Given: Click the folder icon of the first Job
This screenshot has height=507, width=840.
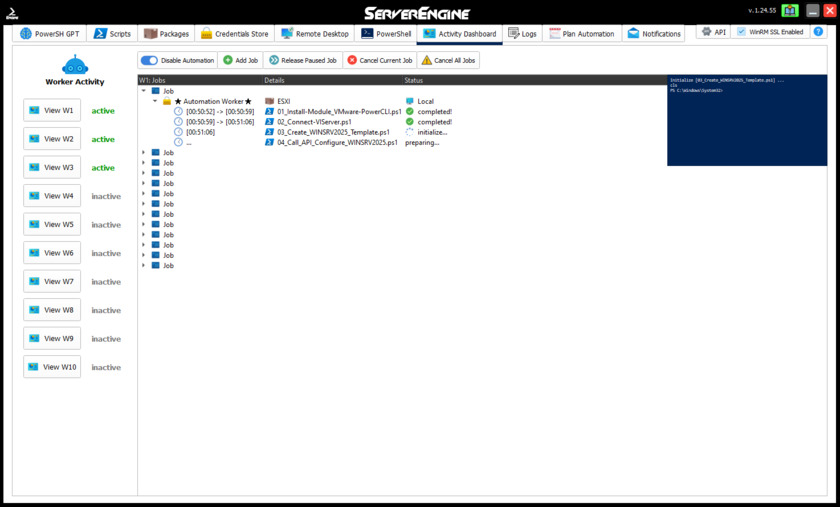Looking at the screenshot, I should click(155, 91).
